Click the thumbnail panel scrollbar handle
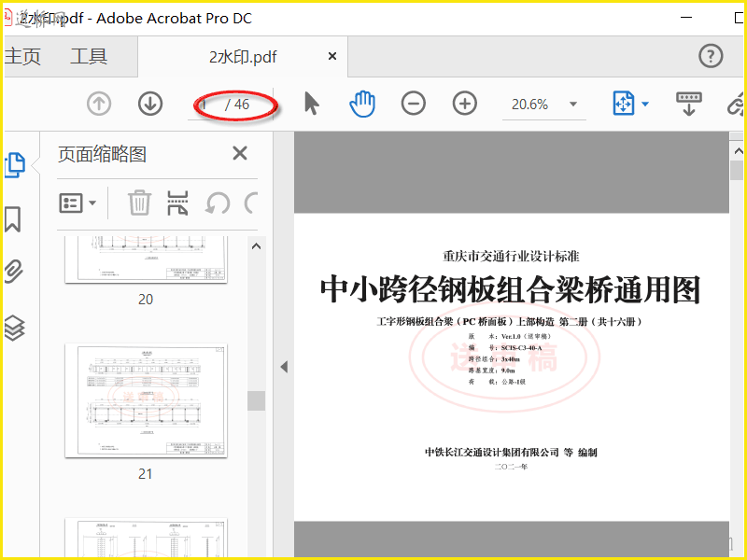The height and width of the screenshot is (560, 747). [x=256, y=401]
